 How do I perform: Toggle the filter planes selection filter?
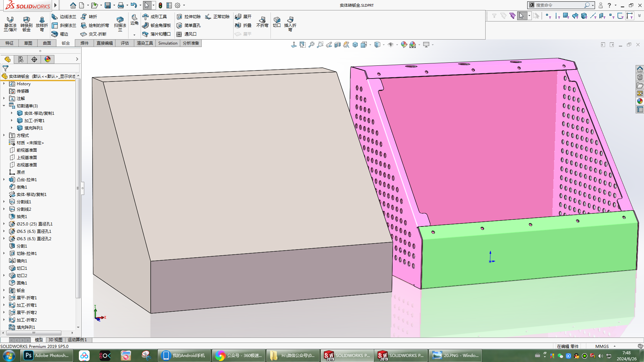point(602,16)
